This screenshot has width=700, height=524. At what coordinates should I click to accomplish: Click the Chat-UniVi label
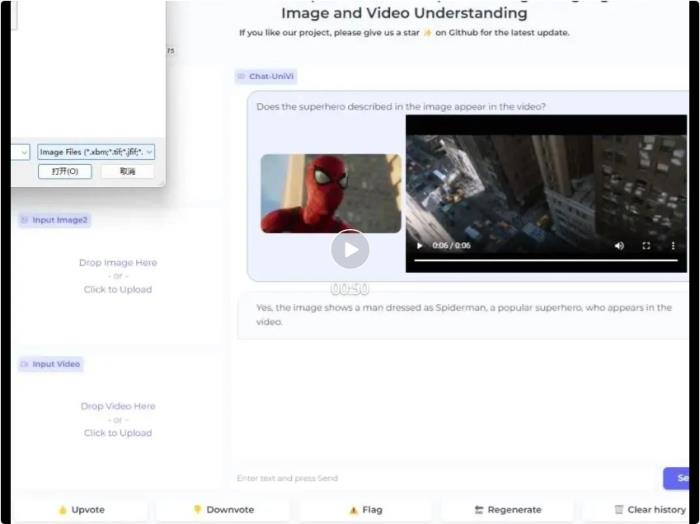pos(266,76)
